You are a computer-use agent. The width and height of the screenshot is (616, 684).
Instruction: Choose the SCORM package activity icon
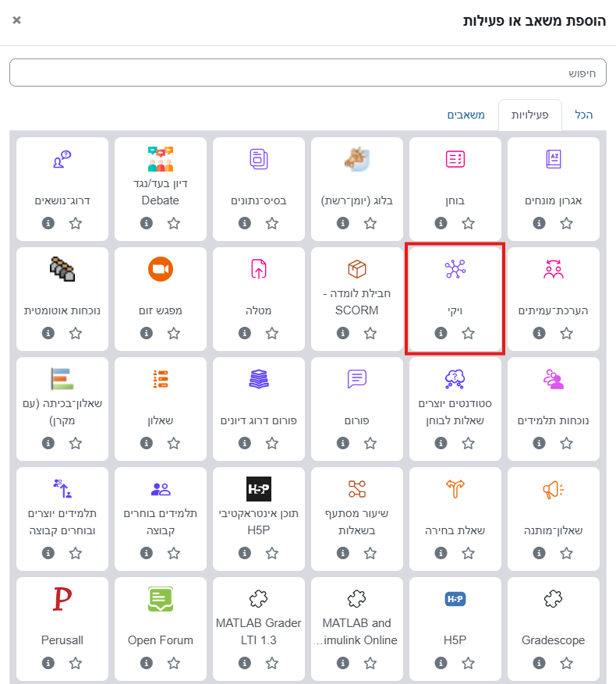[x=357, y=269]
